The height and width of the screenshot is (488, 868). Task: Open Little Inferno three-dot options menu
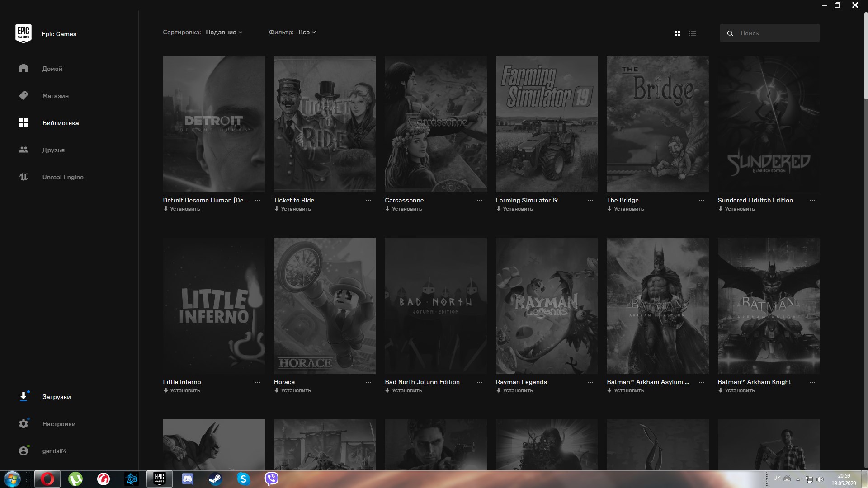pos(258,382)
